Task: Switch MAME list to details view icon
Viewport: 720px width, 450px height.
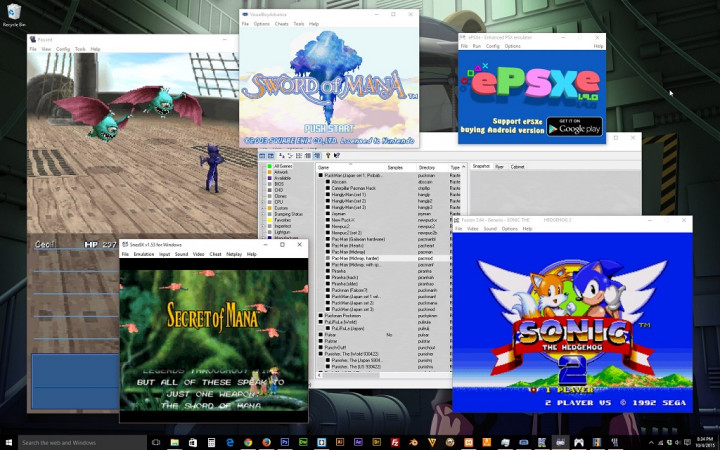Action: click(308, 156)
